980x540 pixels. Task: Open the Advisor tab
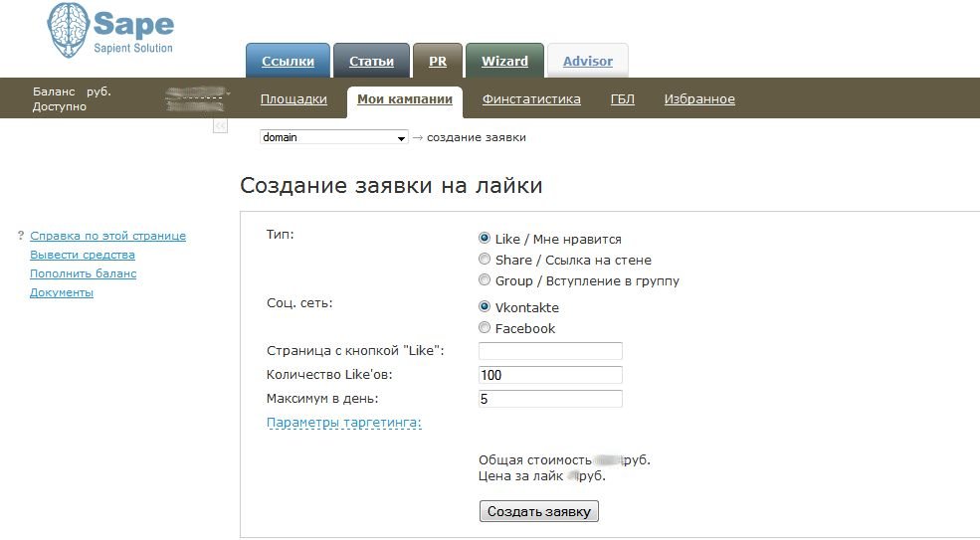[587, 61]
